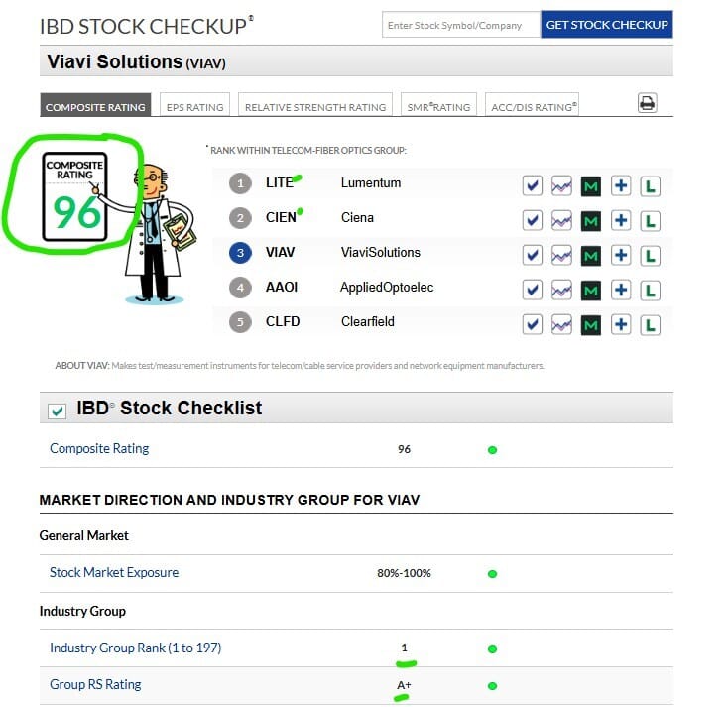
Task: Click the rank 4 circle badge
Action: 240,288
